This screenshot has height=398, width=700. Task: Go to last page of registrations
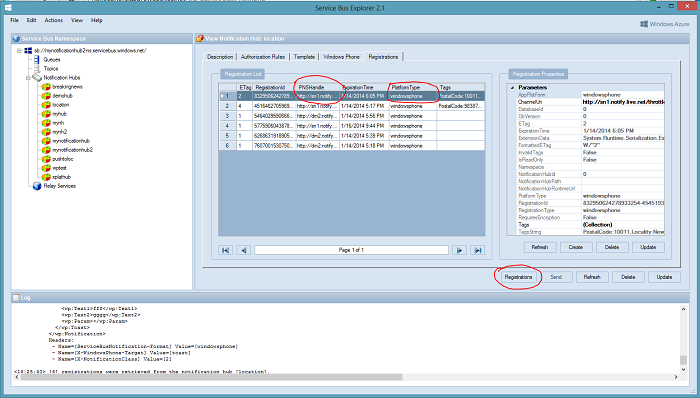coord(478,250)
